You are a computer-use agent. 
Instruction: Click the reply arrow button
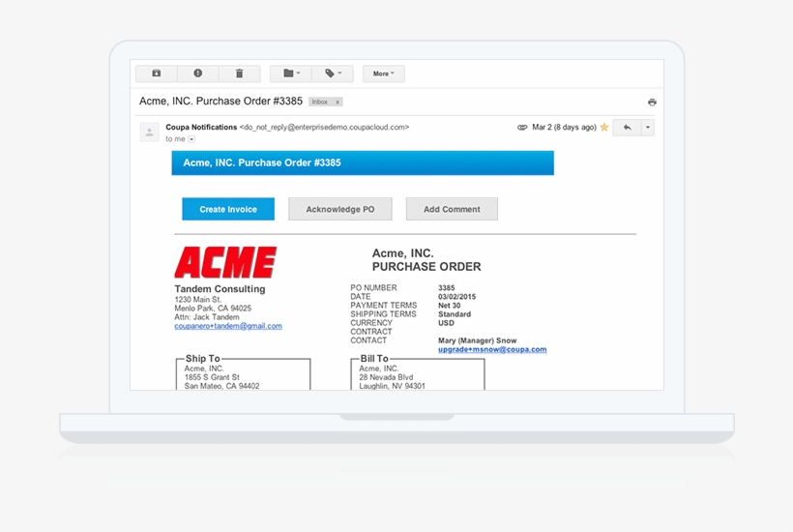coord(627,127)
